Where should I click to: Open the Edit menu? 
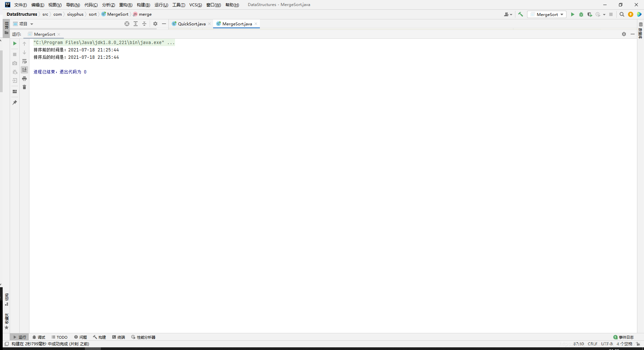click(x=38, y=5)
